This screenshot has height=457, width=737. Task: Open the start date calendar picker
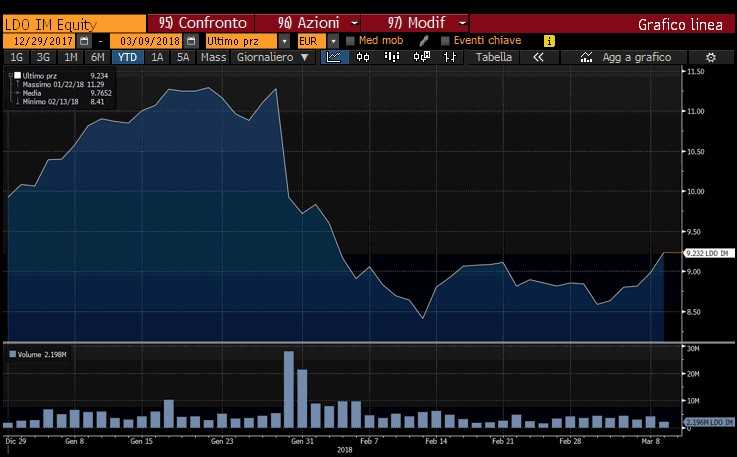84,41
